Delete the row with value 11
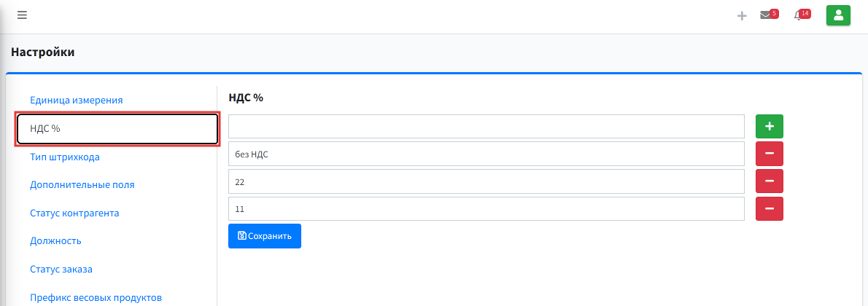Screen dimensions: 868x306 pyautogui.click(x=770, y=208)
